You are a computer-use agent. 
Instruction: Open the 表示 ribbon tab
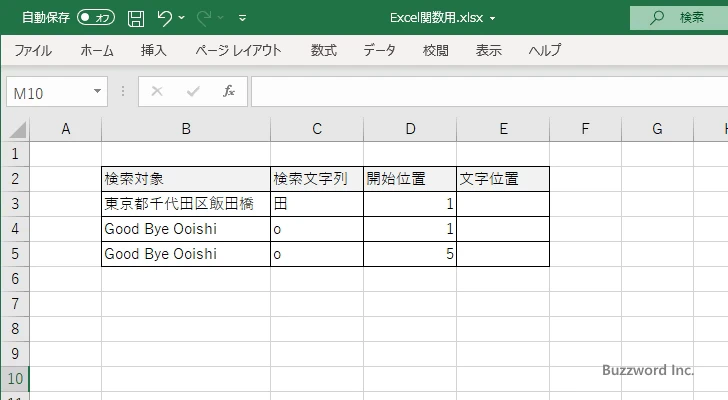click(488, 50)
